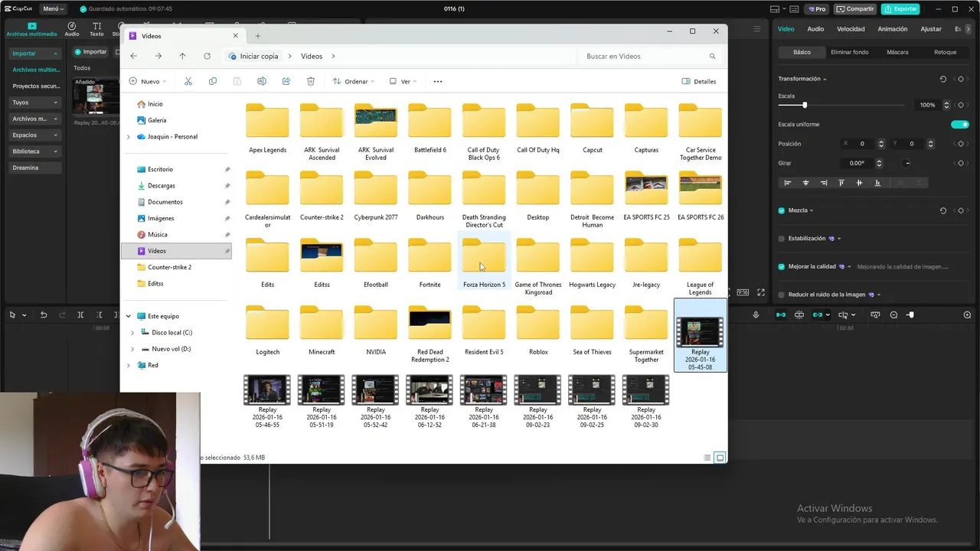Switch Explorer to large icons view in status bar
980x551 pixels.
tap(720, 458)
